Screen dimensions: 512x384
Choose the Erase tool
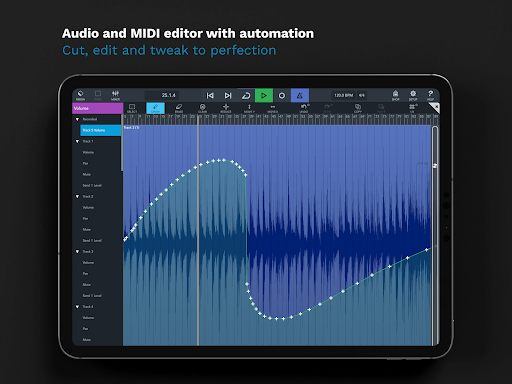(179, 108)
